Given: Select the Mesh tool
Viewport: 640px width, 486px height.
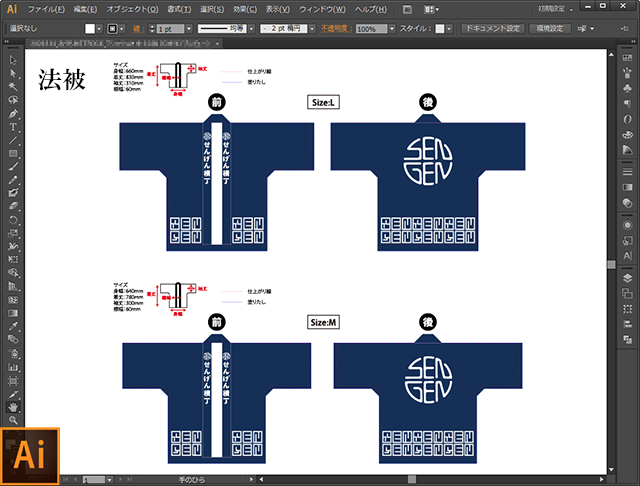Looking at the screenshot, I should [x=13, y=300].
